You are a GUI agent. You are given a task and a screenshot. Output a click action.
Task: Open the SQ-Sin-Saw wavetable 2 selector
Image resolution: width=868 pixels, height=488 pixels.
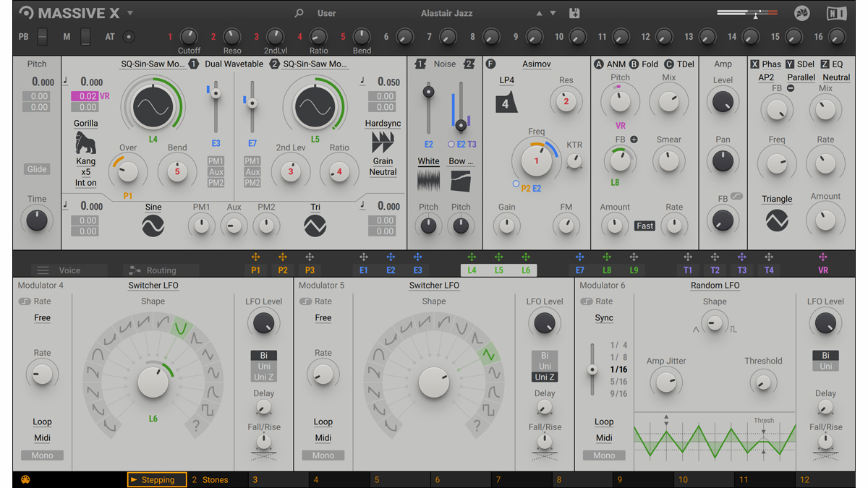[315, 64]
